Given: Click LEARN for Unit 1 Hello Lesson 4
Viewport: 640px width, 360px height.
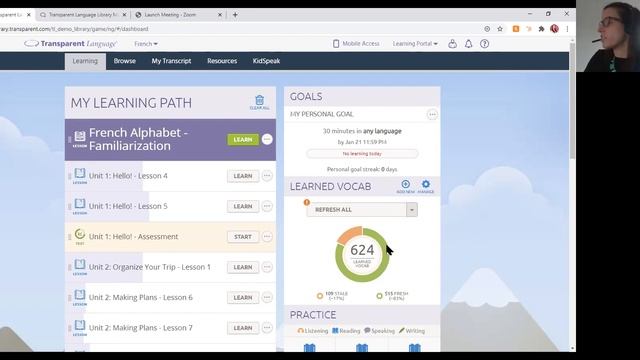Looking at the screenshot, I should (243, 176).
